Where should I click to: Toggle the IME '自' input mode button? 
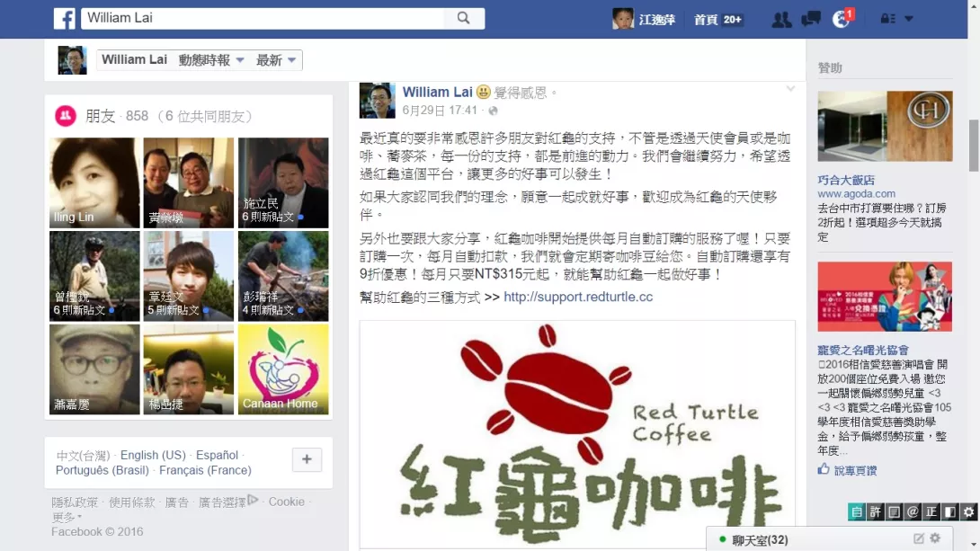[856, 511]
